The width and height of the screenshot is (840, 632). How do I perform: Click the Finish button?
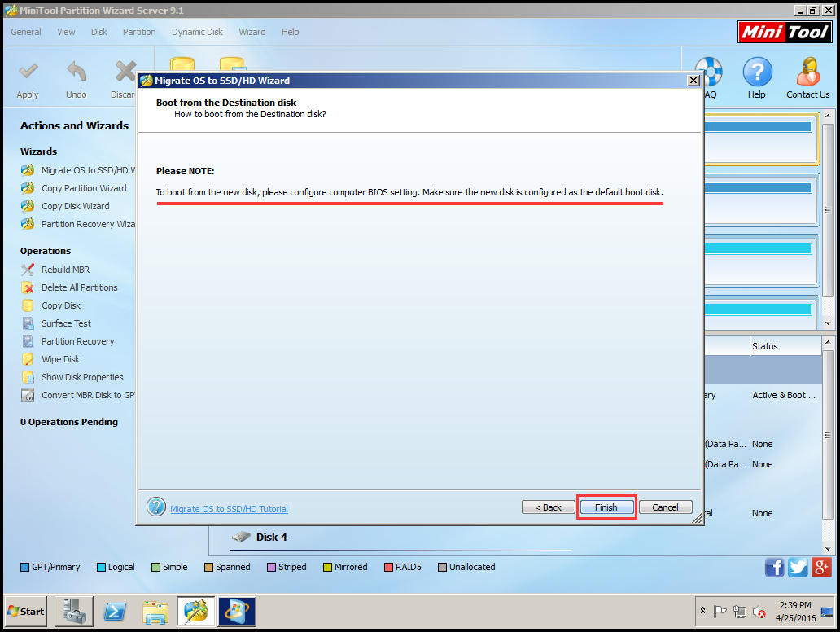click(x=606, y=507)
